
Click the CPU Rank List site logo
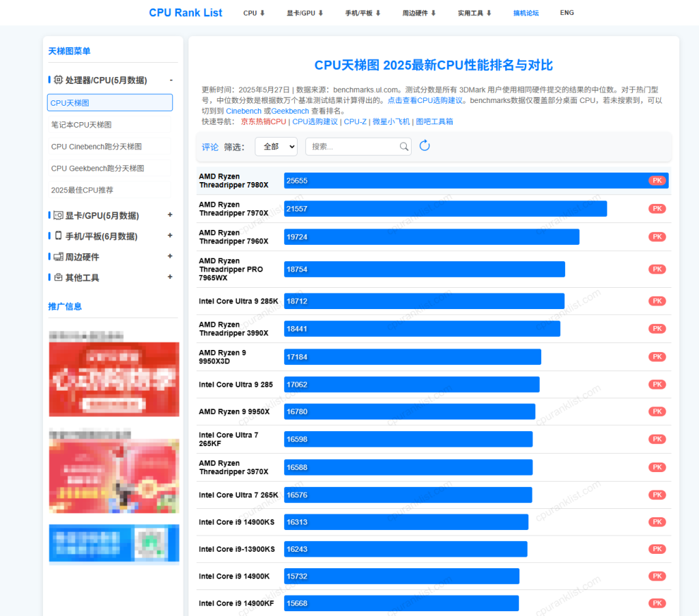(x=186, y=13)
